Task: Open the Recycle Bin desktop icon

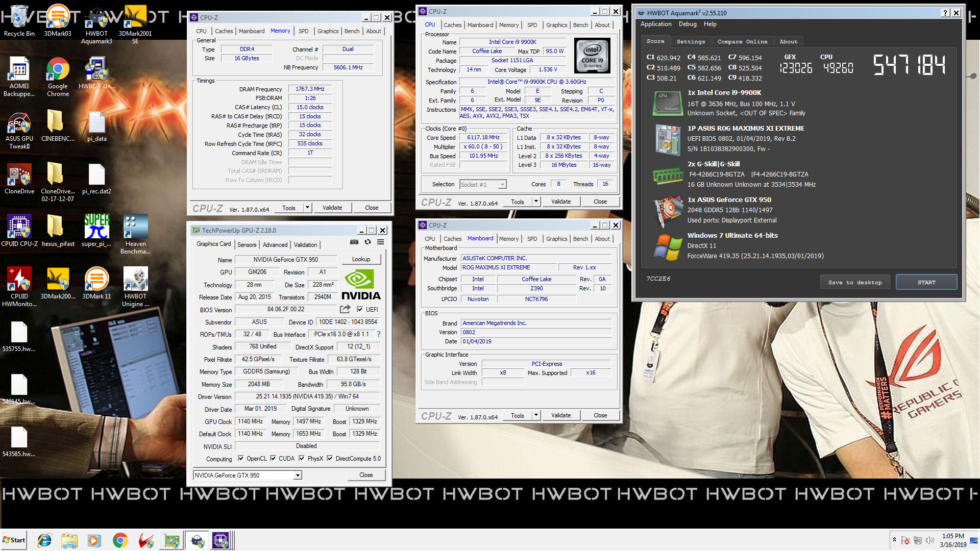Action: pyautogui.click(x=19, y=21)
